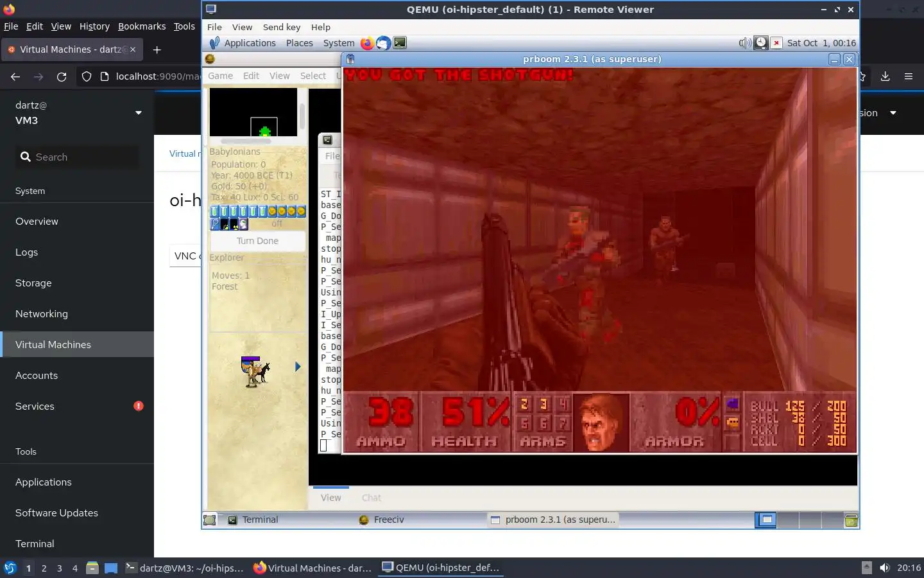
Task: Open Freeciv Select menu
Action: pyautogui.click(x=313, y=76)
